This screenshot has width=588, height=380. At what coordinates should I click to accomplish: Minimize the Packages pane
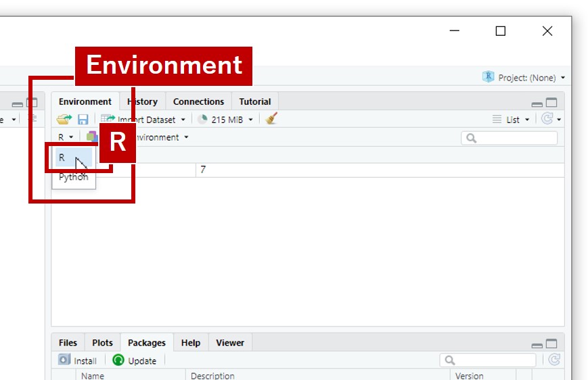click(537, 344)
